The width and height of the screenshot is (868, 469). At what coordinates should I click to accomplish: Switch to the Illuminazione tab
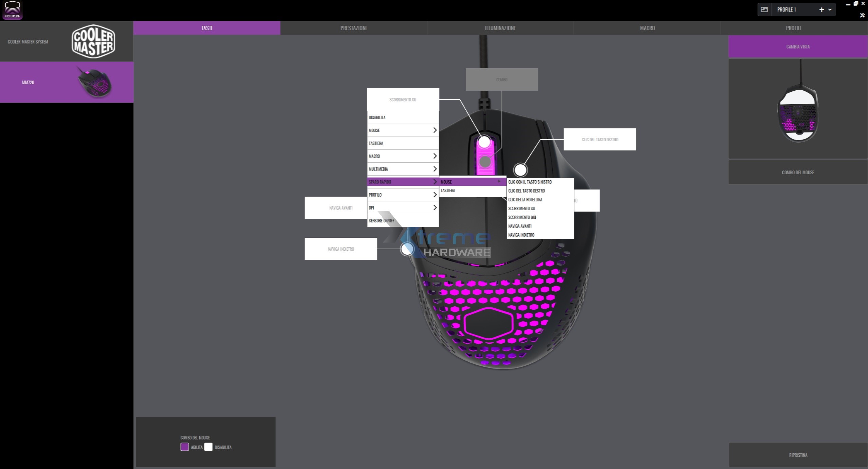tap(500, 28)
